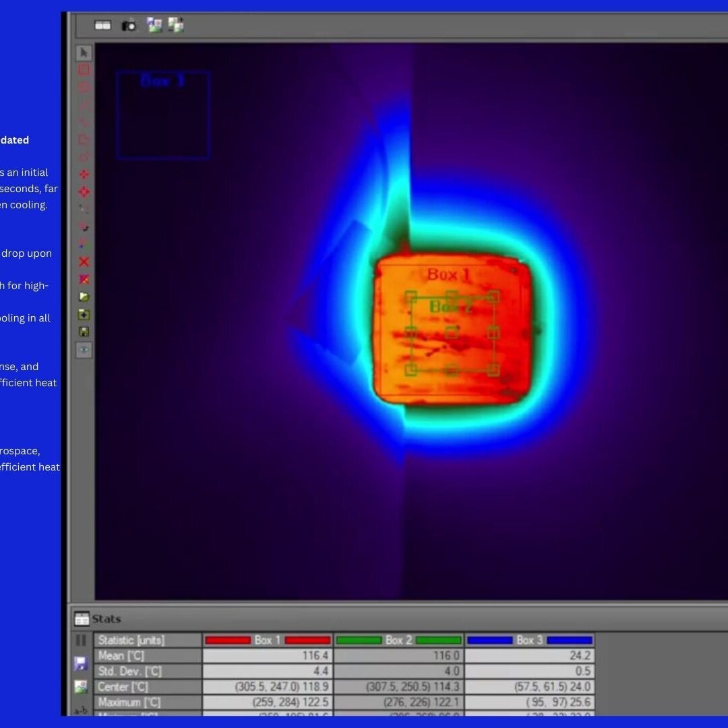Click the blue Box 3 label on thermal image
The image size is (728, 728).
click(162, 82)
